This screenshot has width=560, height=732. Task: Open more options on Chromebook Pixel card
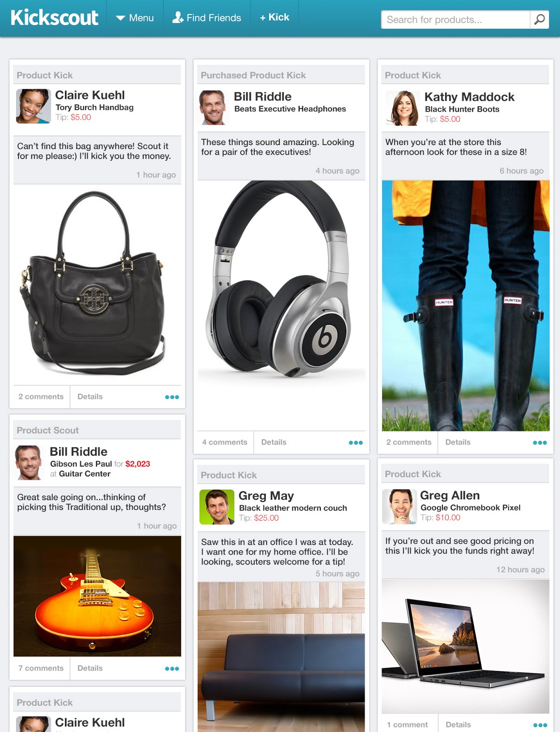[x=540, y=725]
